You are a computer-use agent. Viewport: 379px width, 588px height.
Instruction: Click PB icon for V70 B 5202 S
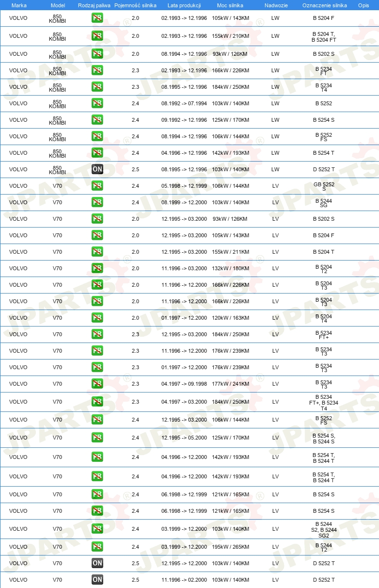97,219
